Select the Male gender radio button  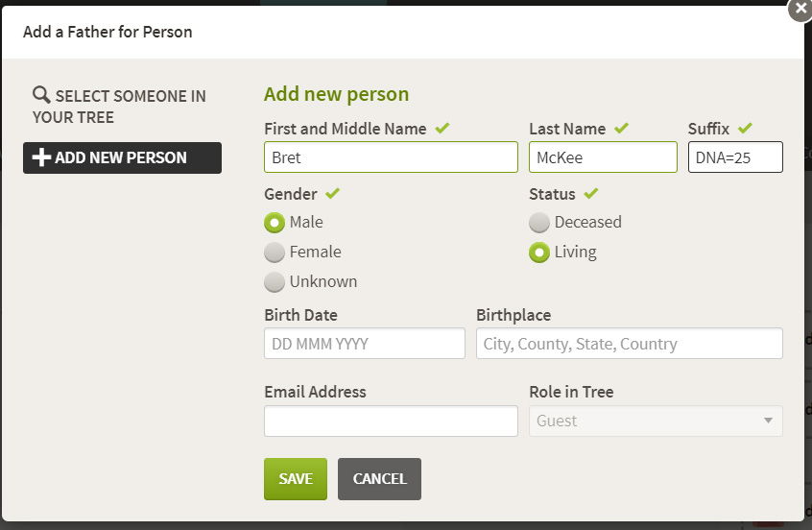[x=275, y=223]
